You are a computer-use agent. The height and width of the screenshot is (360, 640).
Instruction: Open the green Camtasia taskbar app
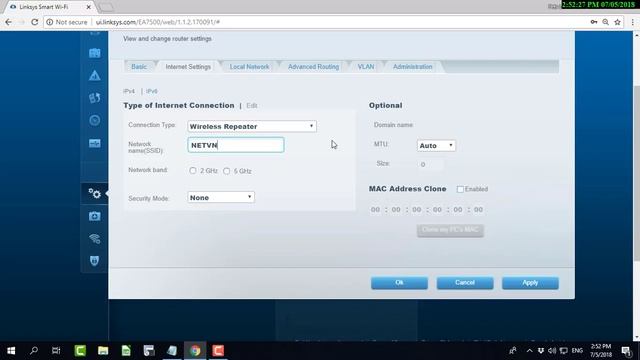click(80, 351)
